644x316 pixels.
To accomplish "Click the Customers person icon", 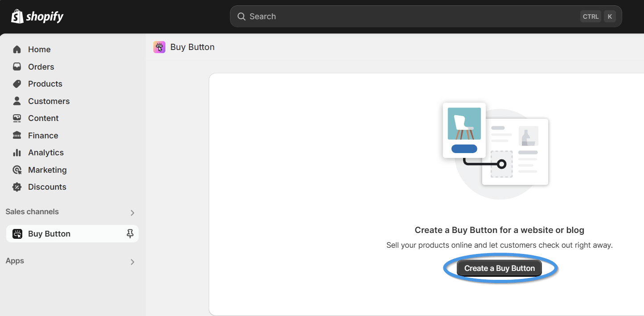I will 17,101.
